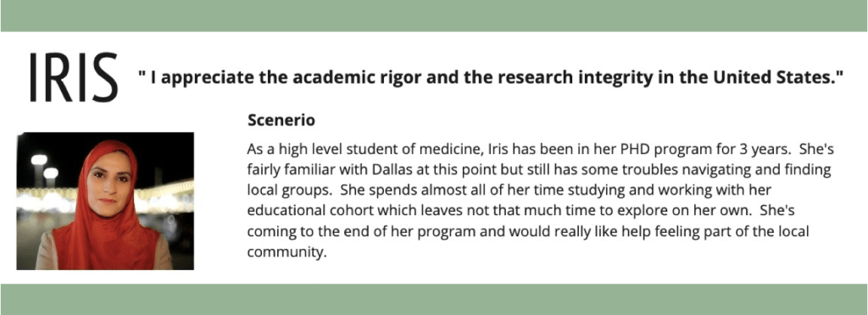Select the portrait photo of Iris
Image resolution: width=868 pixels, height=315 pixels.
[105, 202]
